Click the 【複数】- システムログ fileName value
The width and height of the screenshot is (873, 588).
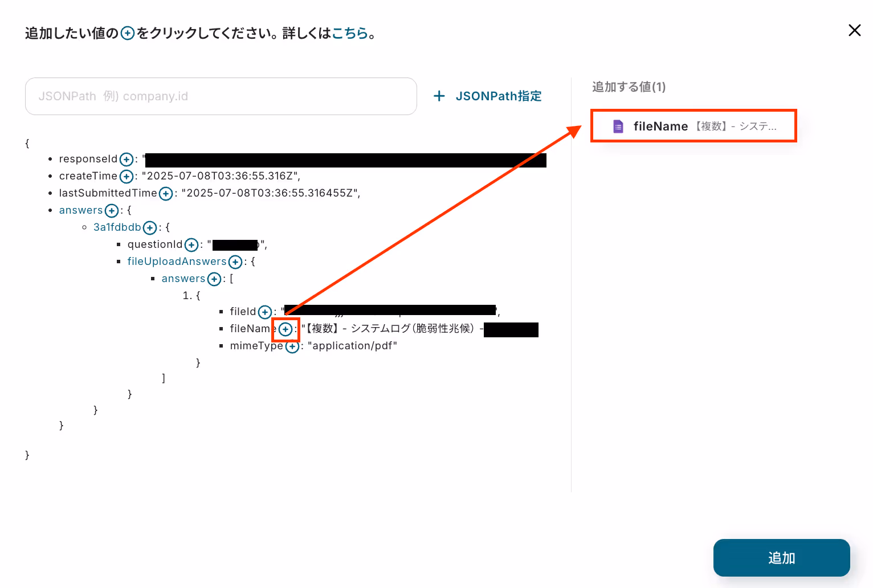[393, 329]
